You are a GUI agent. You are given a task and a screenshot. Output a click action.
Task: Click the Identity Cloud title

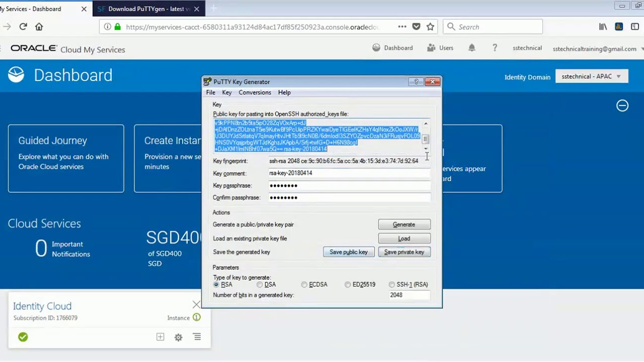[x=42, y=306]
